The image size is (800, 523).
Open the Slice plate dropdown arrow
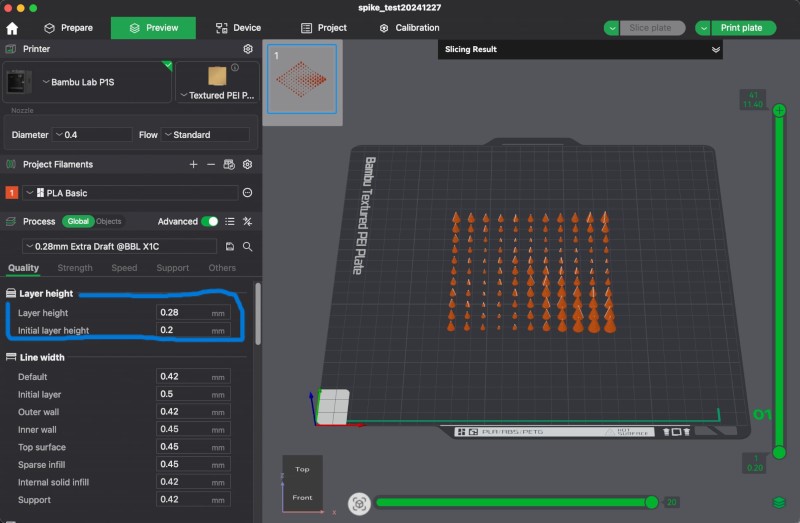coord(611,28)
